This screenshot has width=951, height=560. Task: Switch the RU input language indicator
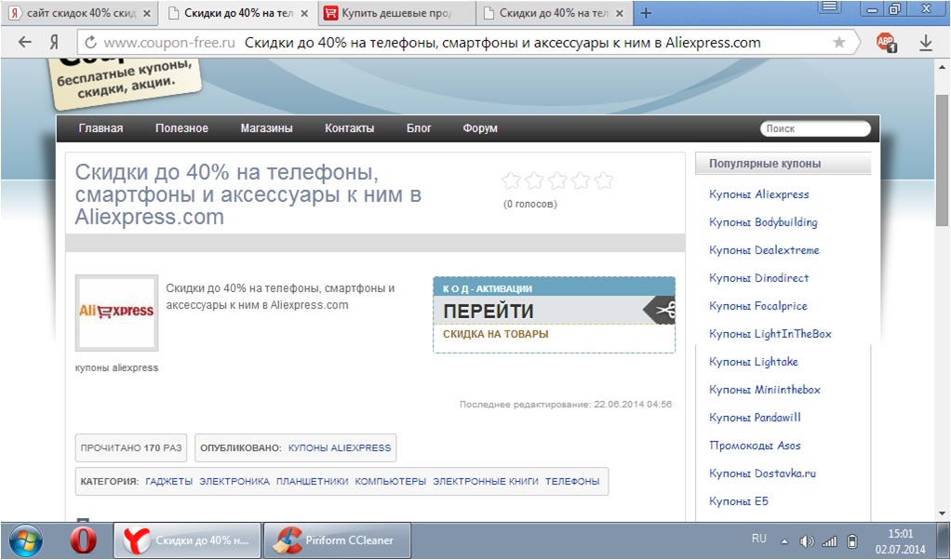pyautogui.click(x=758, y=539)
